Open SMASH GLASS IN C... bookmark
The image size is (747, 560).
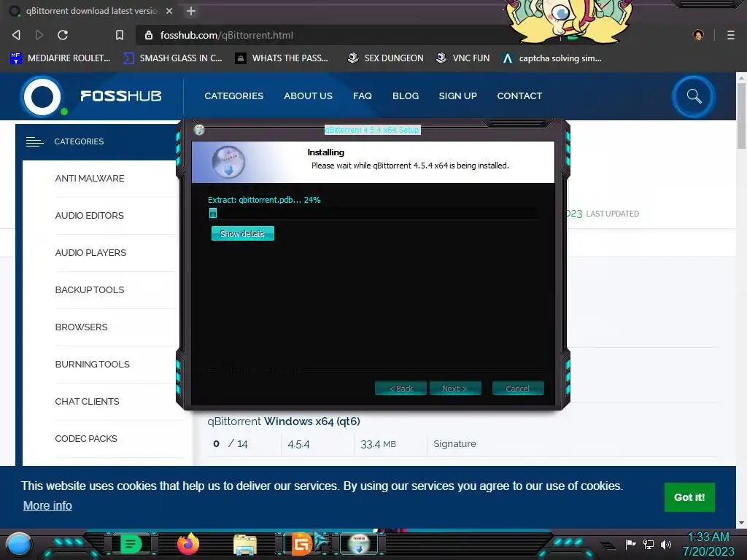point(173,58)
